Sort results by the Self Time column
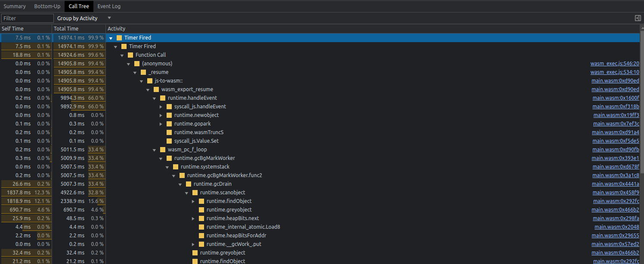Screen dimensions: 644x264 [13, 28]
